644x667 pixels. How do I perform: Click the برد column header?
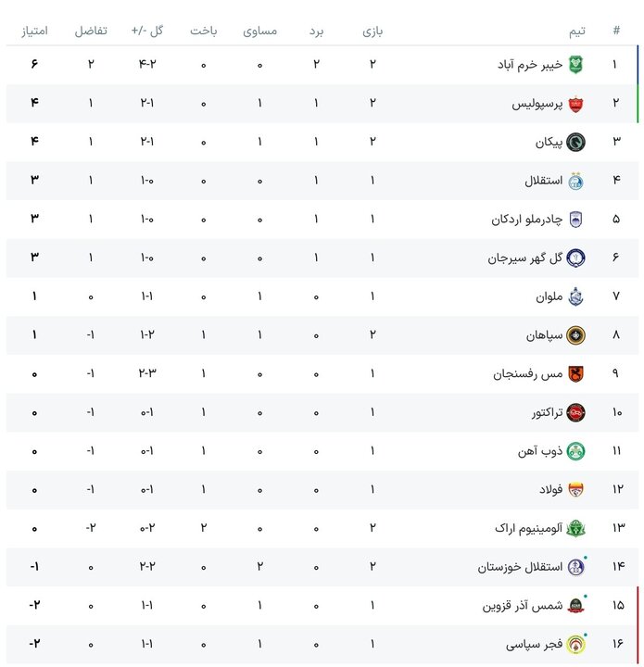coord(316,31)
